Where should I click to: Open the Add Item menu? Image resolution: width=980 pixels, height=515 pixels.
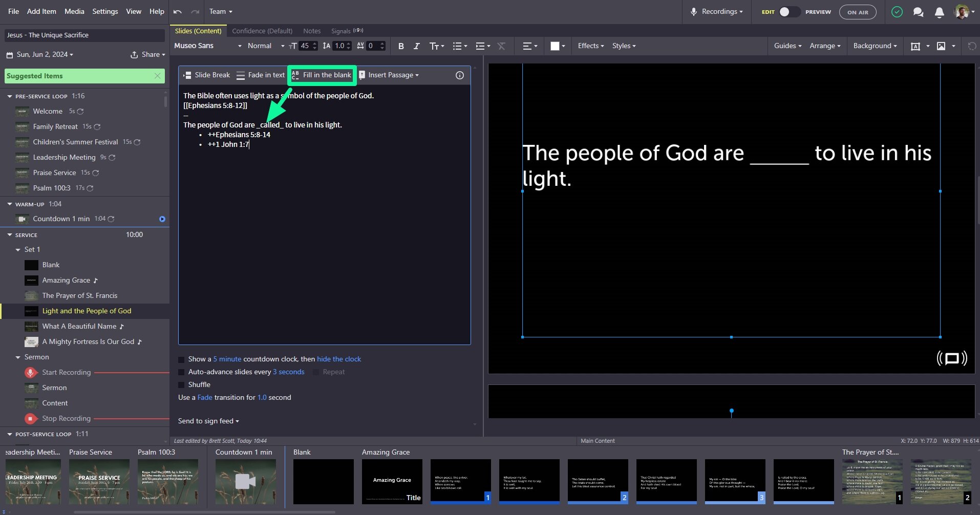41,11
